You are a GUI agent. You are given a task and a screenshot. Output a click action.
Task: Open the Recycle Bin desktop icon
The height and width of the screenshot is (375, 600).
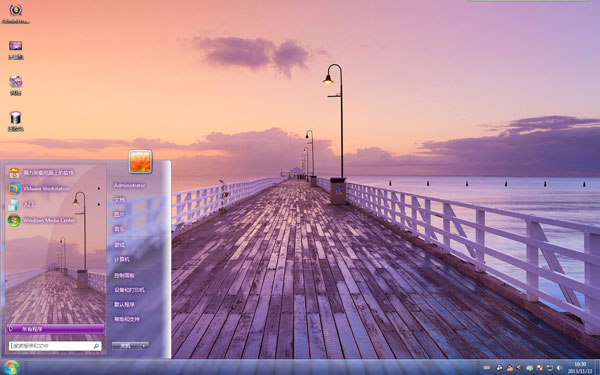[16, 121]
